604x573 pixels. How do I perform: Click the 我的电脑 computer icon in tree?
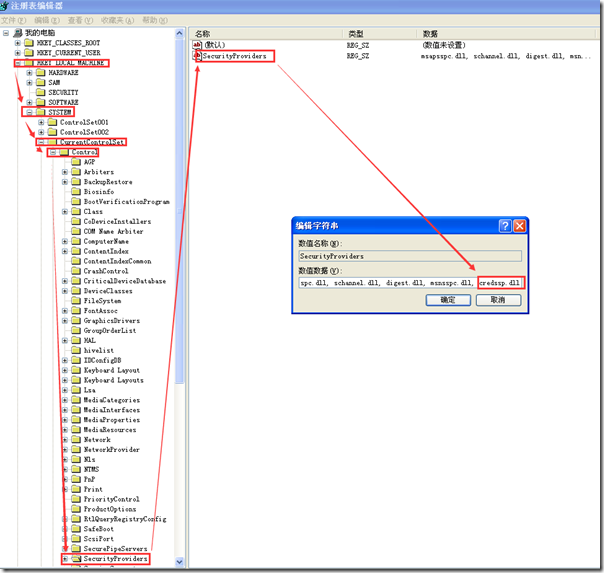point(18,33)
